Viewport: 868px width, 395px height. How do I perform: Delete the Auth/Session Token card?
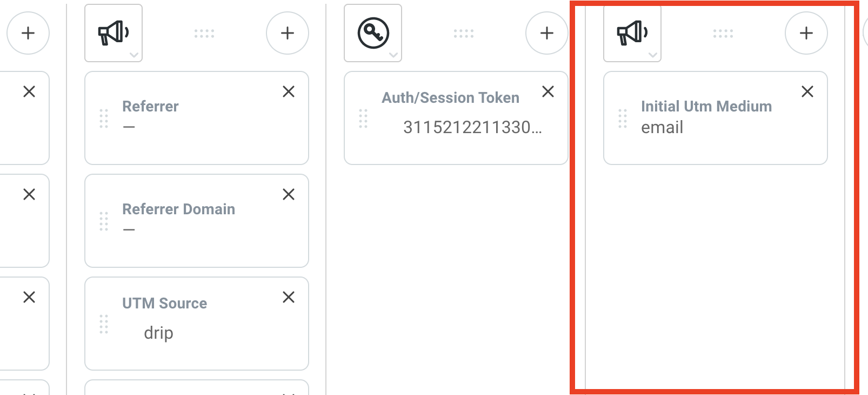click(548, 92)
